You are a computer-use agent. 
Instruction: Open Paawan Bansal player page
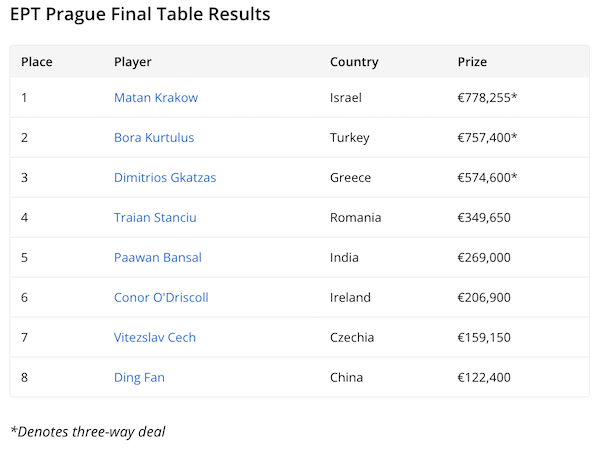(158, 258)
